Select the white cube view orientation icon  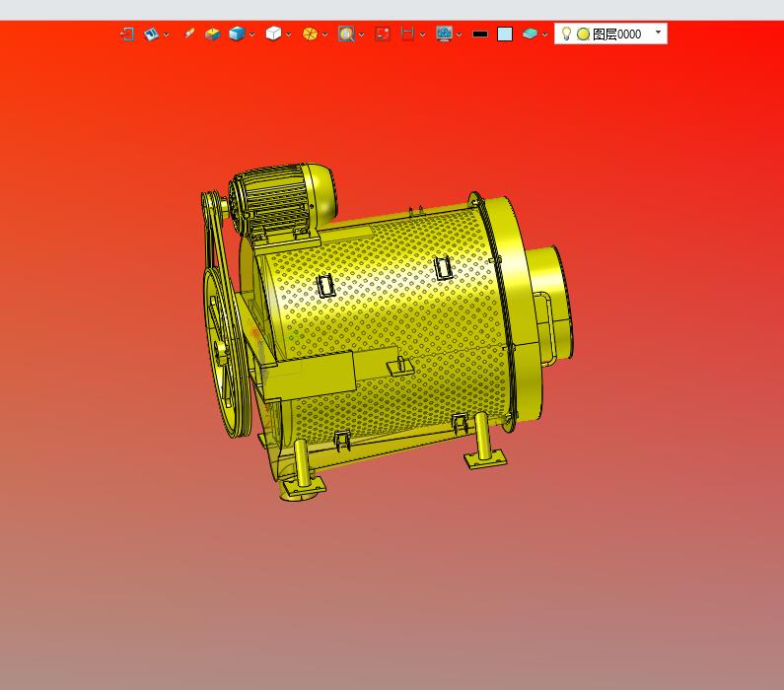pos(273,34)
